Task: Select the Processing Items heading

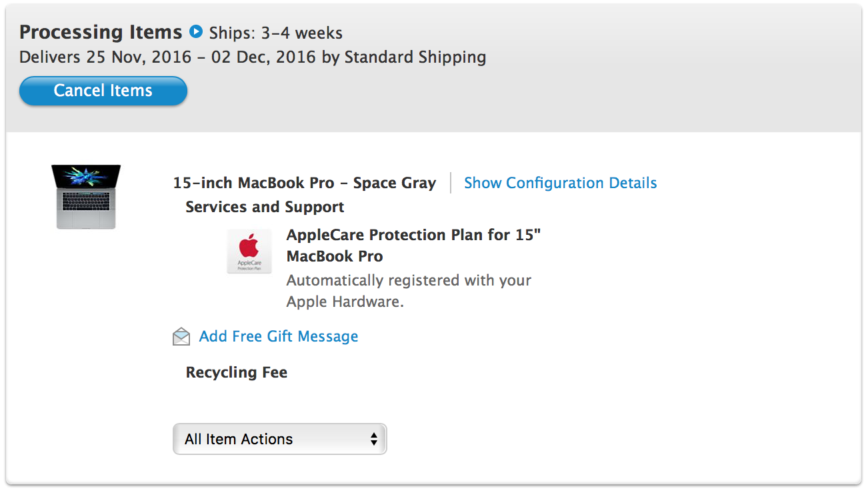Action: pos(101,32)
